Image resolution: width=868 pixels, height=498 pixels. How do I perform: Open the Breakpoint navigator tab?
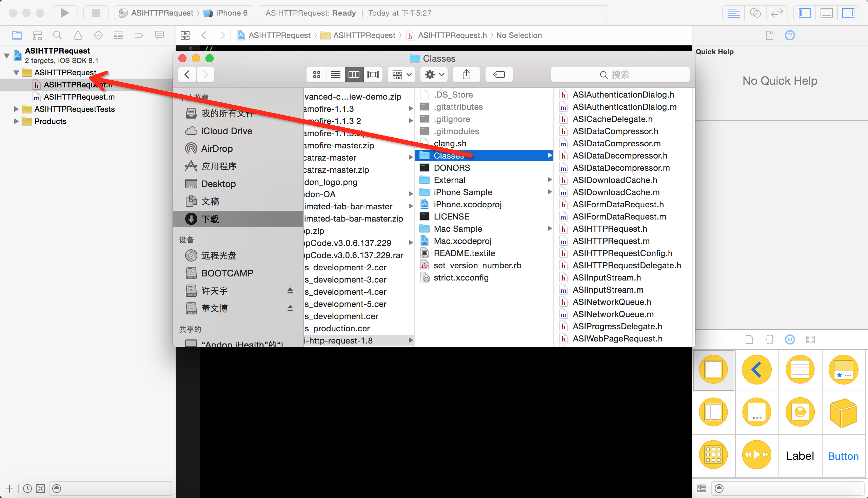(x=139, y=35)
